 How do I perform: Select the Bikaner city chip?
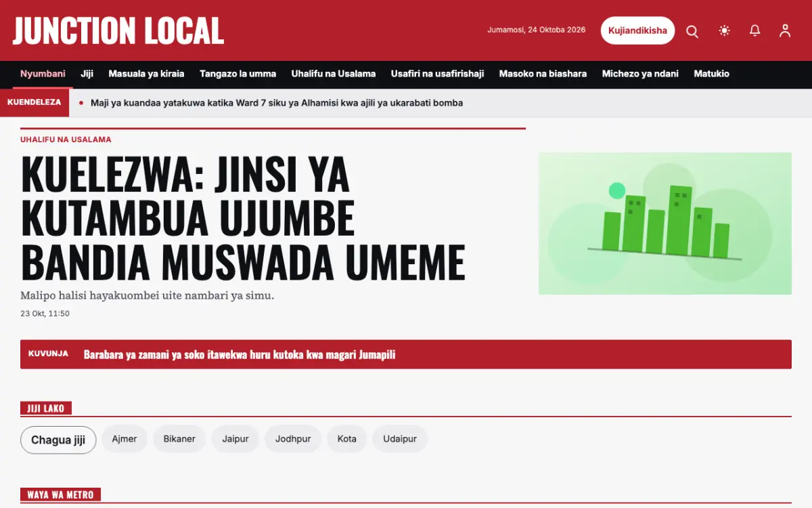pyautogui.click(x=179, y=439)
